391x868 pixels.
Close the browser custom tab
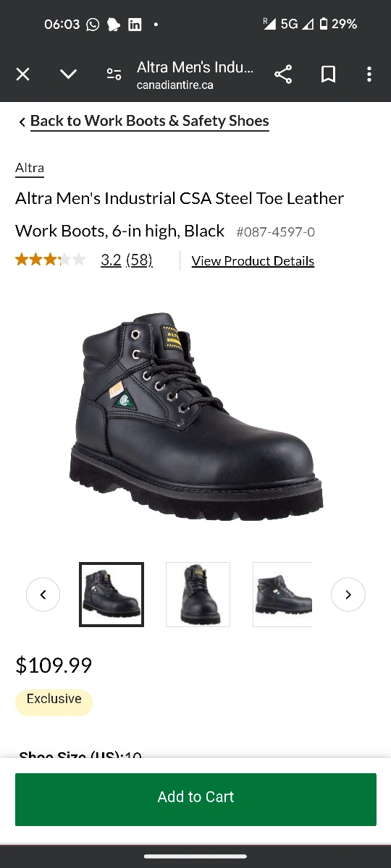point(23,75)
